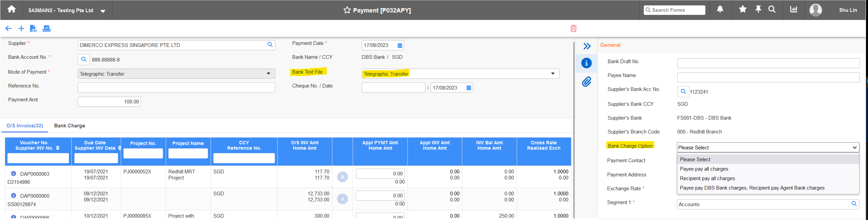Image resolution: width=868 pixels, height=220 pixels.
Task: Open notifications bell icon
Action: coord(720,9)
